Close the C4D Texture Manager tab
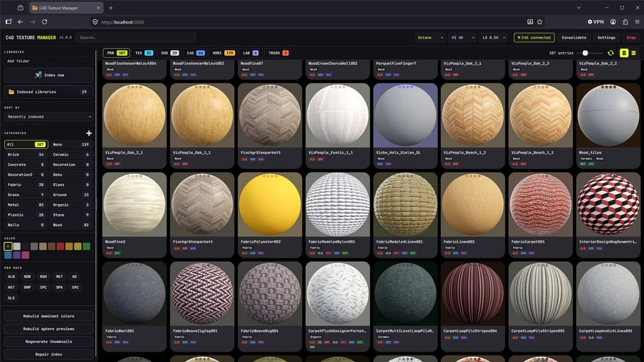Screen dimensions: 644x362 coord(98,8)
